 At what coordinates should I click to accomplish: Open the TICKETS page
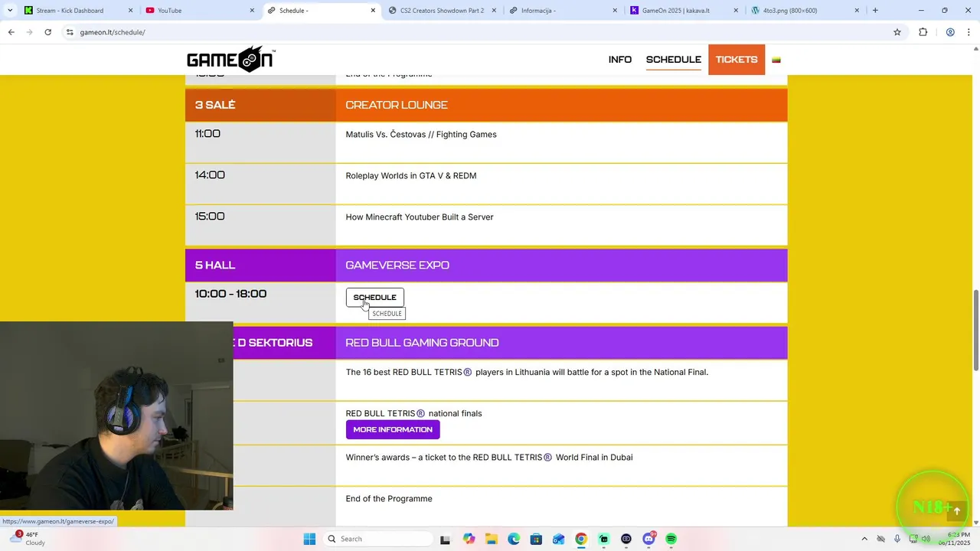(737, 60)
